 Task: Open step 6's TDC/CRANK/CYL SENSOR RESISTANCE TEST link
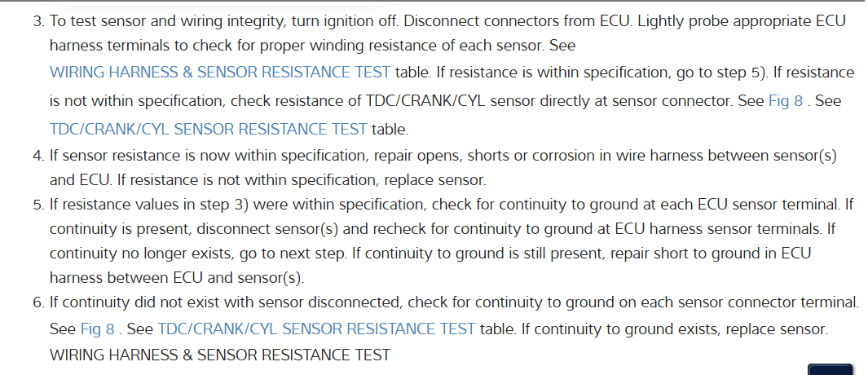[x=316, y=329]
